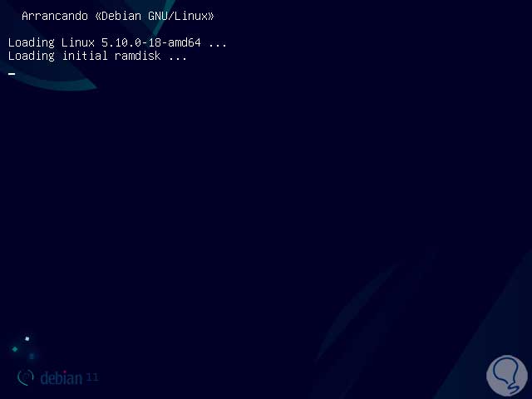The image size is (532, 399).
Task: Click the blinking underscore cursor
Action: pos(12,73)
